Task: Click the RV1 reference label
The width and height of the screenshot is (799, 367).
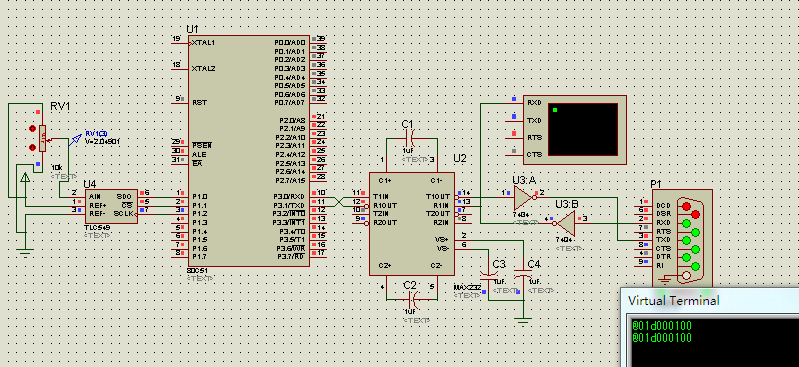Action: 60,106
